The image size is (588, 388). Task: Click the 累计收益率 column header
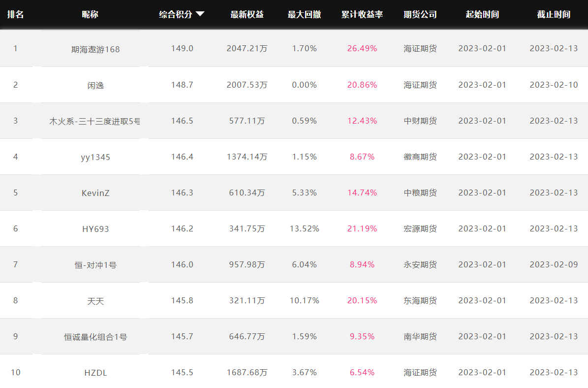click(x=362, y=14)
